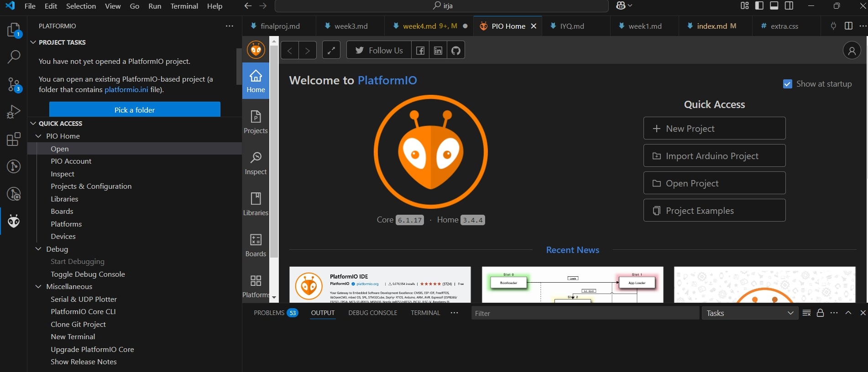Select Toggle Debug Console tree item
Image resolution: width=868 pixels, height=372 pixels.
tap(88, 274)
